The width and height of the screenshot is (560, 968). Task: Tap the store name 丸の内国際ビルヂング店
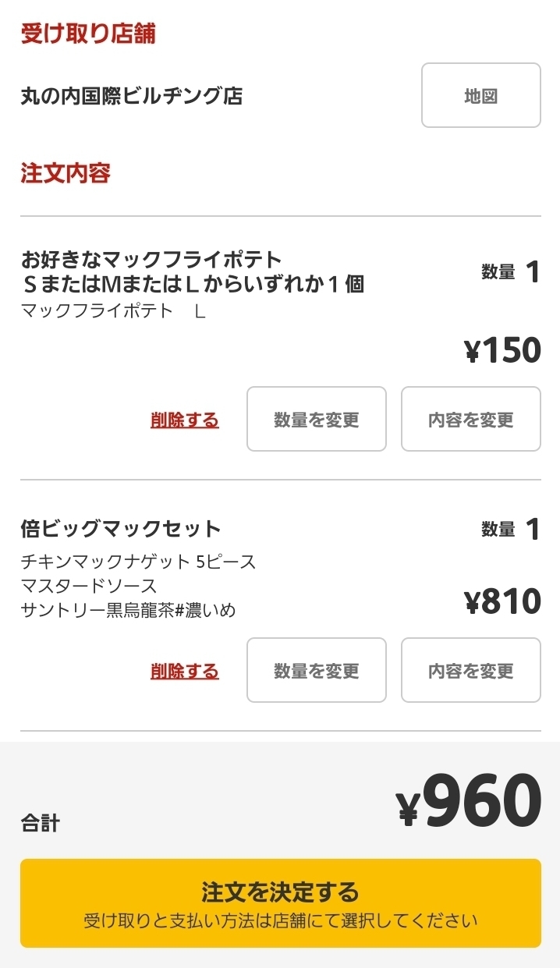click(x=131, y=96)
